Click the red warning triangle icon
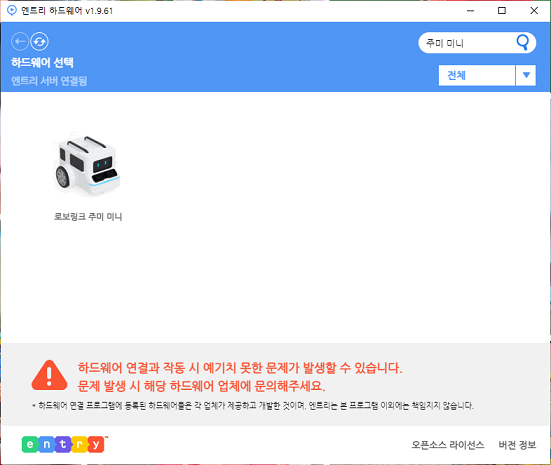Image resolution: width=551 pixels, height=465 pixels. click(x=49, y=375)
